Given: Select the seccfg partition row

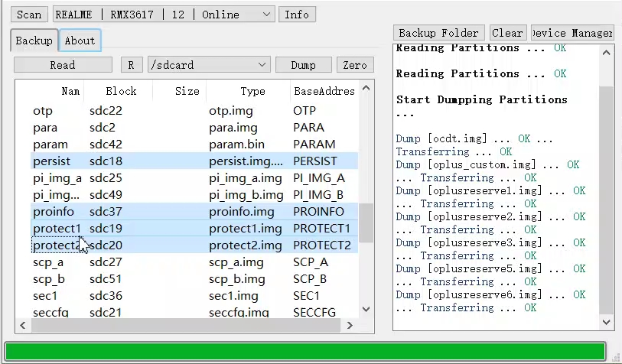Looking at the screenshot, I should click(194, 312).
